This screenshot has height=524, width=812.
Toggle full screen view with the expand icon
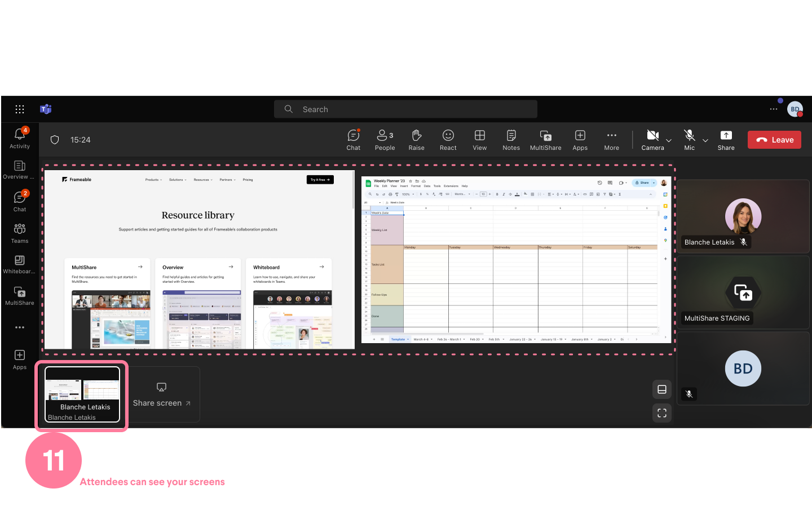coord(661,412)
